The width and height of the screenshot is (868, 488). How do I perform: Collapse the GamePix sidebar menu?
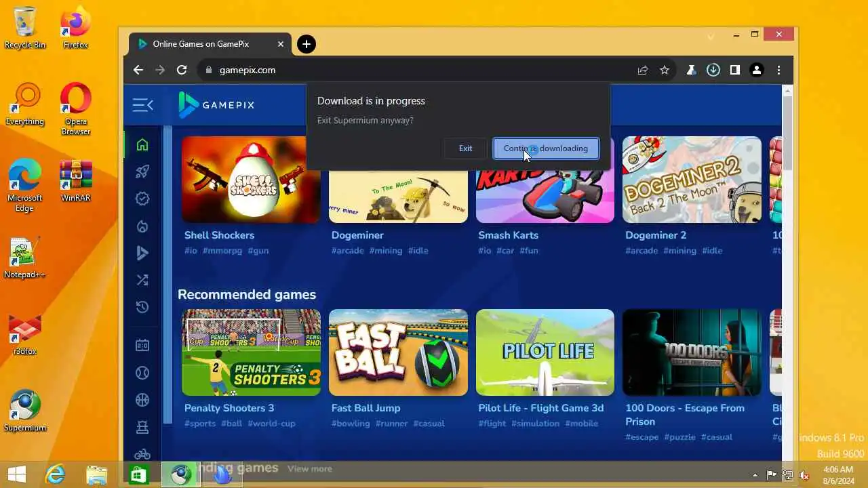(142, 105)
